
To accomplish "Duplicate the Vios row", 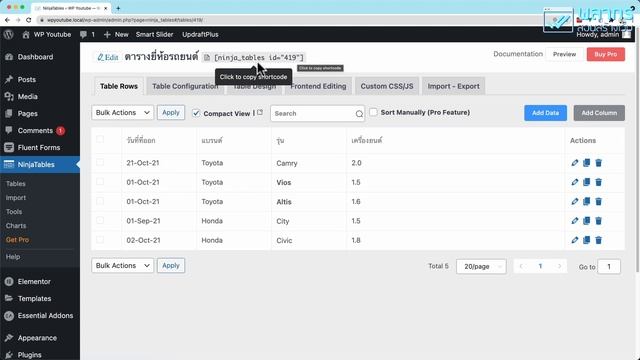I will point(587,182).
